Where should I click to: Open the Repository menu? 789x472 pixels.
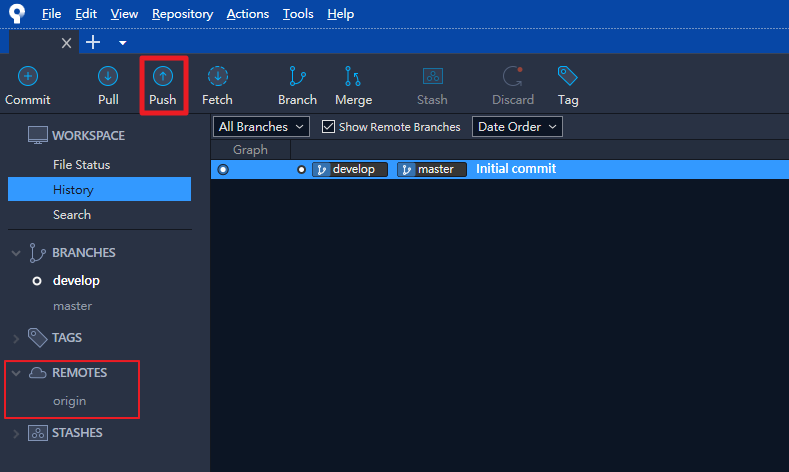182,14
